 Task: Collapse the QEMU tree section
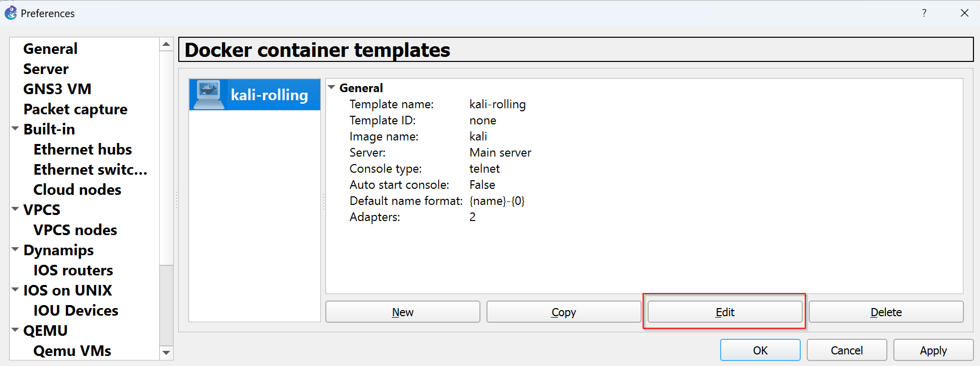point(16,330)
